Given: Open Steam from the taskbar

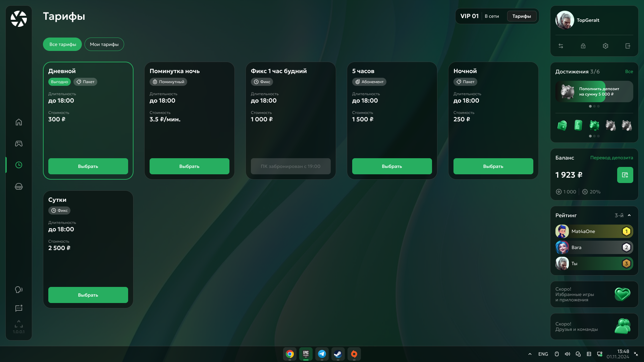Looking at the screenshot, I should (x=338, y=354).
